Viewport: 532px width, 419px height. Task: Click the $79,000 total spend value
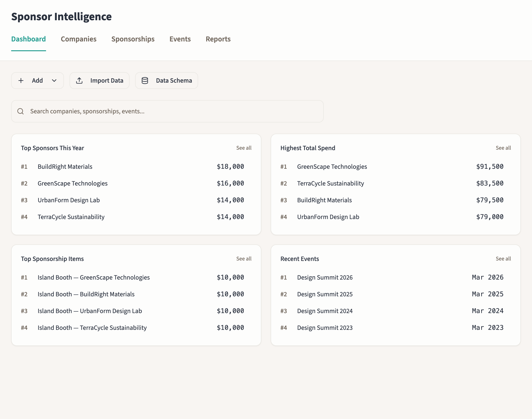pyautogui.click(x=490, y=217)
